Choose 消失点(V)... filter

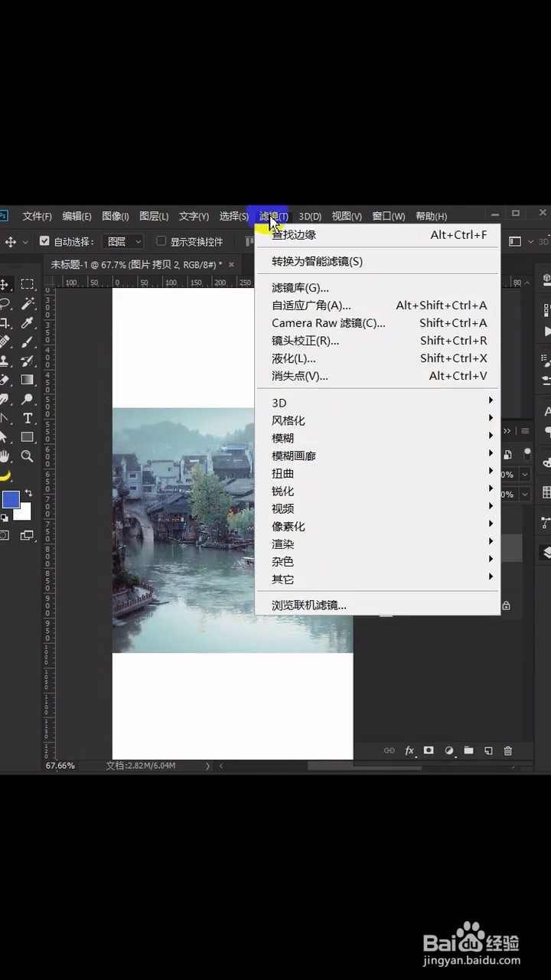pyautogui.click(x=377, y=376)
